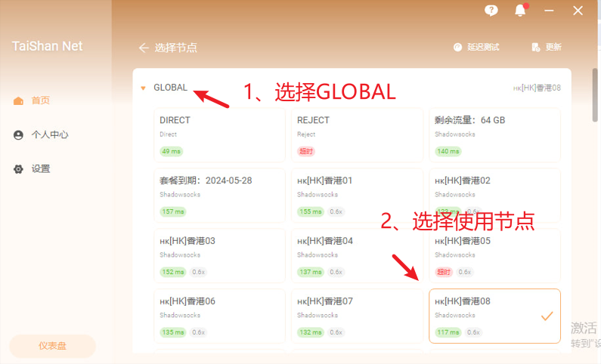
Task: Click the 首页 home icon in sidebar
Action: [18, 100]
